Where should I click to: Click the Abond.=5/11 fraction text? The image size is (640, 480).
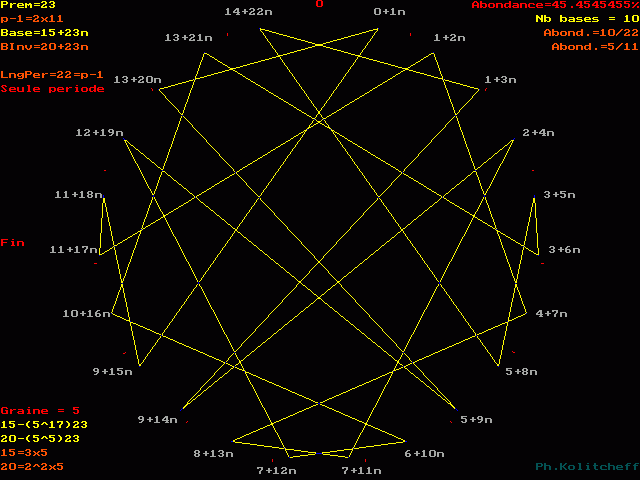tap(594, 47)
